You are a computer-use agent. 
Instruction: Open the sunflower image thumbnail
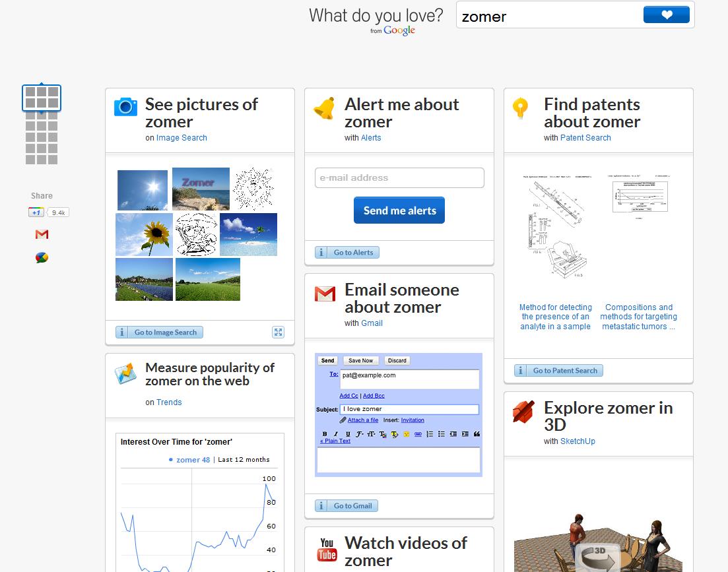click(x=144, y=234)
